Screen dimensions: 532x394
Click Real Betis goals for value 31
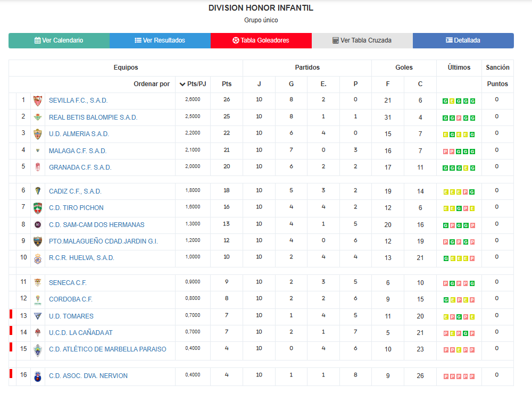click(x=388, y=118)
